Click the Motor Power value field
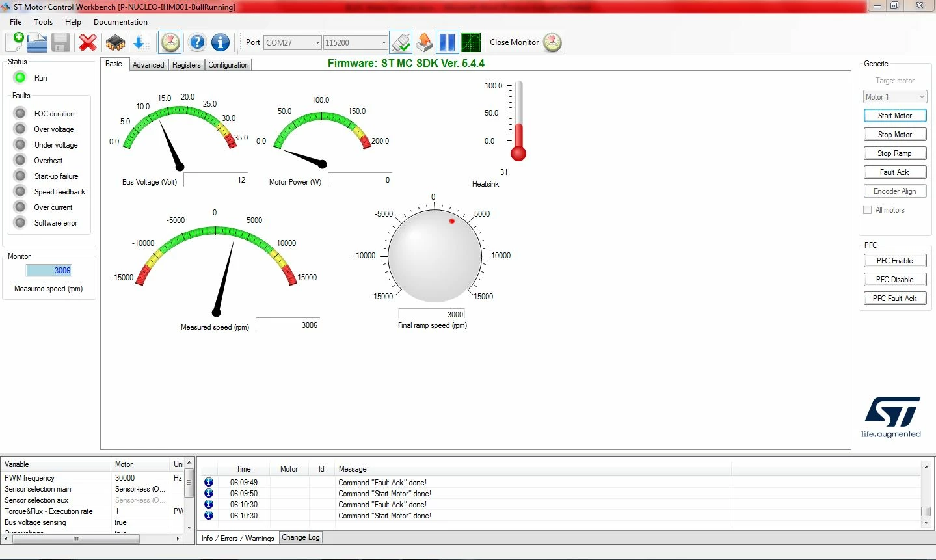 (x=360, y=180)
